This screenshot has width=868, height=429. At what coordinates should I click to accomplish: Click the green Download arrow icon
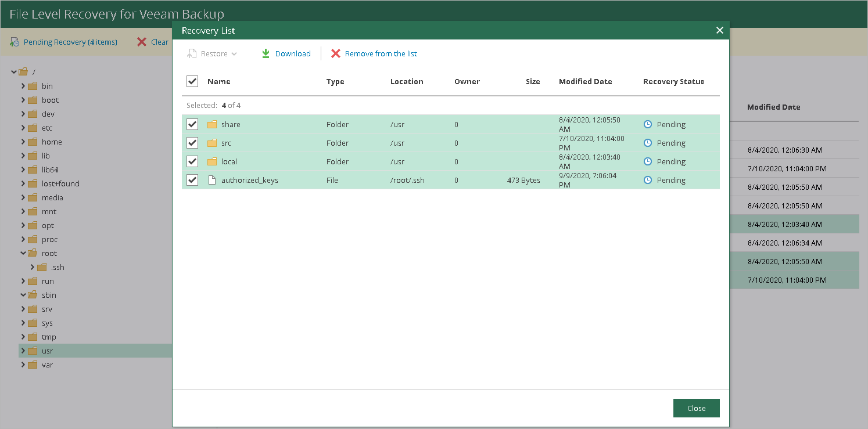click(x=266, y=53)
